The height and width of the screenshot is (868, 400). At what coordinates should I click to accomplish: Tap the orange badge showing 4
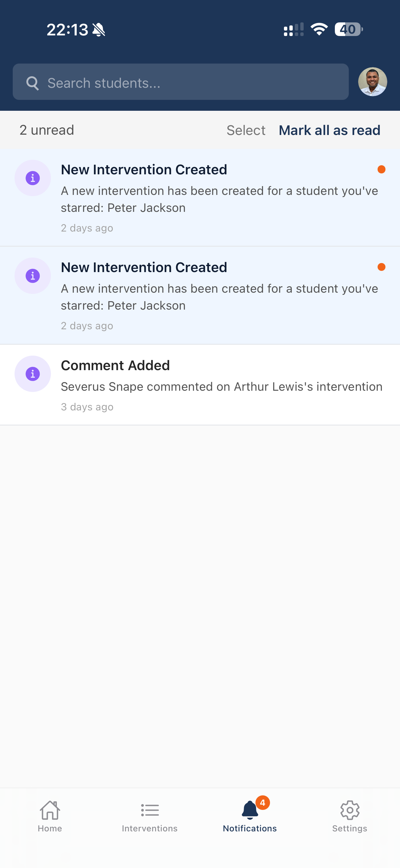coord(262,803)
